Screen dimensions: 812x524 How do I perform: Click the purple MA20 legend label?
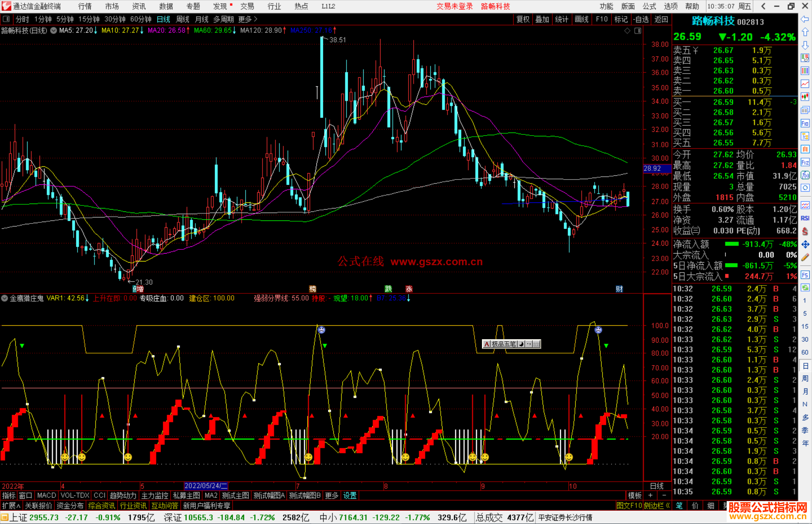[167, 30]
